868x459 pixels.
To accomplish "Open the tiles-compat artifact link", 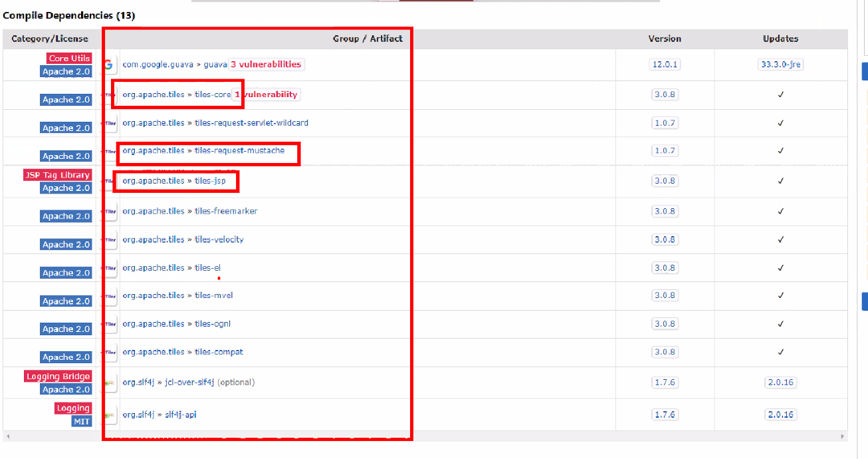I will tap(219, 352).
